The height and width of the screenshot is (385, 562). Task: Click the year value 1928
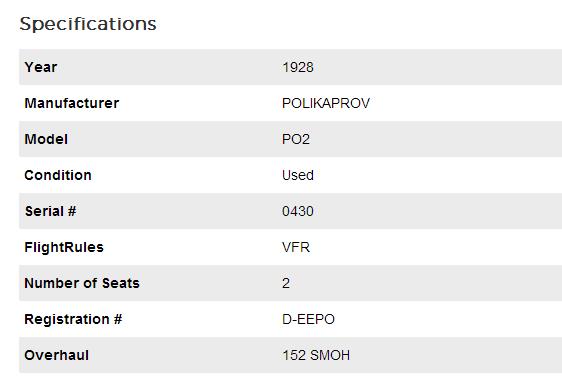pos(298,67)
